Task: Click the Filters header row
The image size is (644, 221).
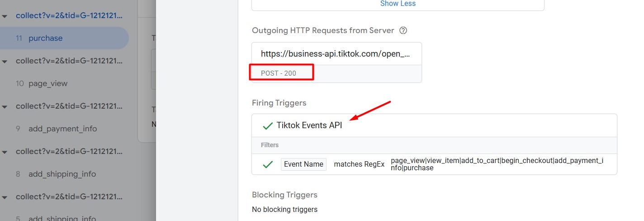Action: 434,145
